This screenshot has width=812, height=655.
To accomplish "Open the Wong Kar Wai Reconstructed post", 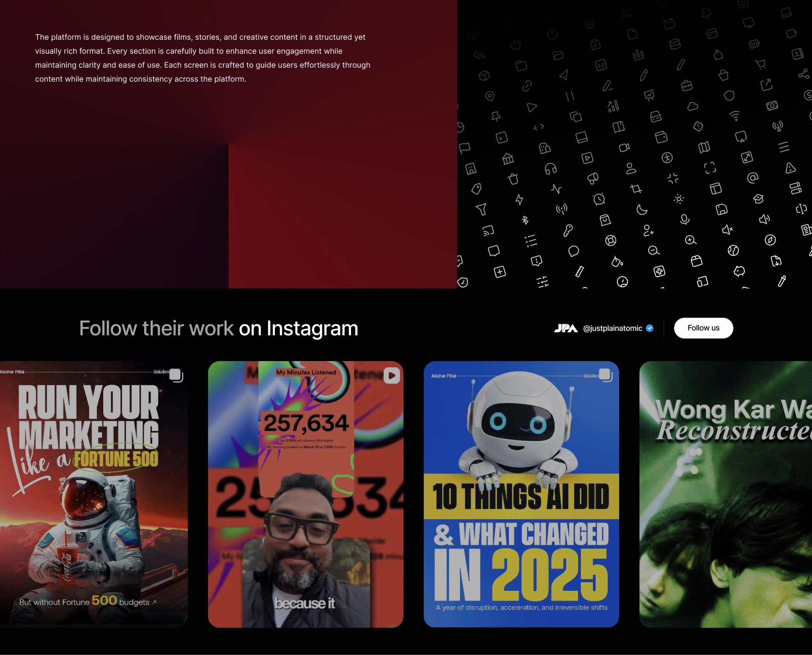I will [726, 494].
